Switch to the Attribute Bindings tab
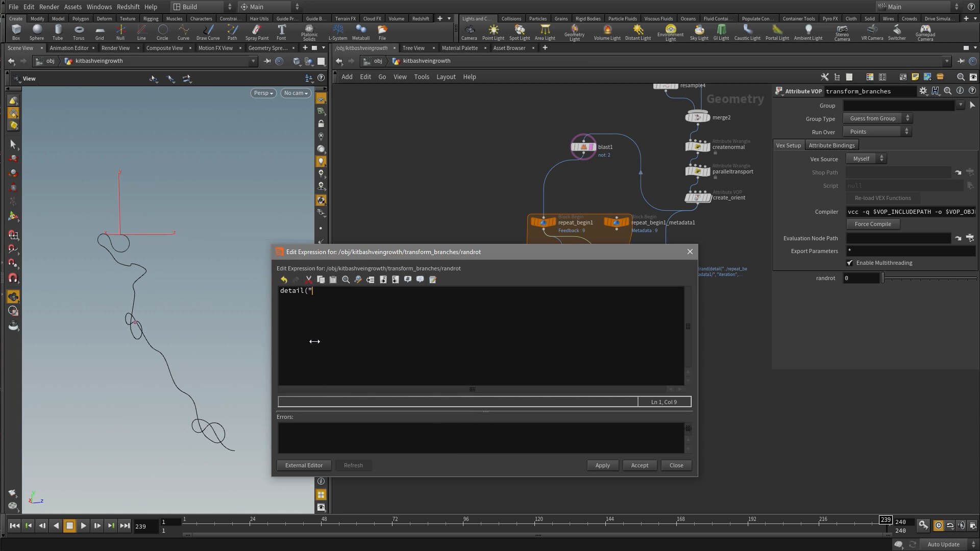This screenshot has height=551, width=980. point(831,145)
